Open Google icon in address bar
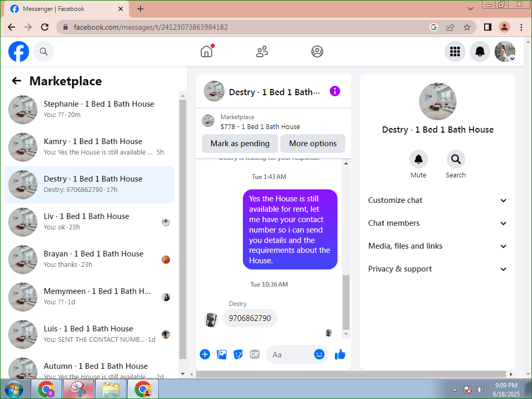The height and width of the screenshot is (399, 532). point(434,27)
